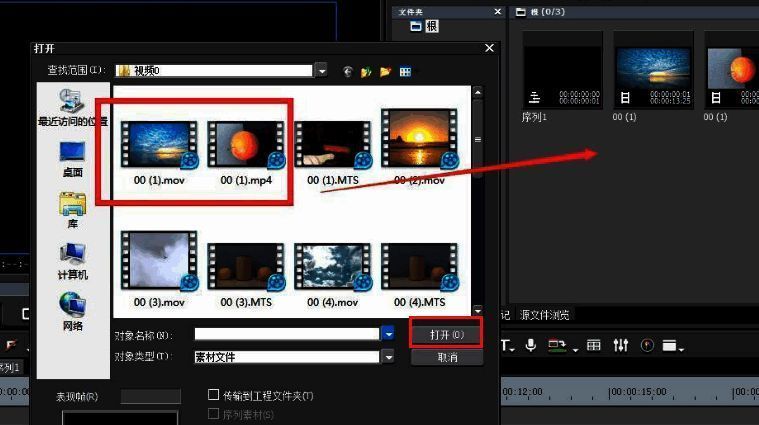
Task: Enable transfer to project folder checkbox
Action: point(213,396)
